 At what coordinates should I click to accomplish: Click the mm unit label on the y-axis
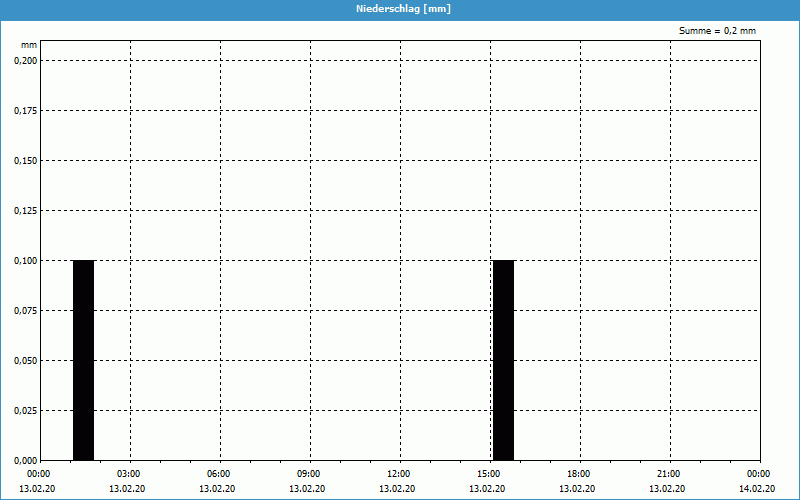(29, 46)
